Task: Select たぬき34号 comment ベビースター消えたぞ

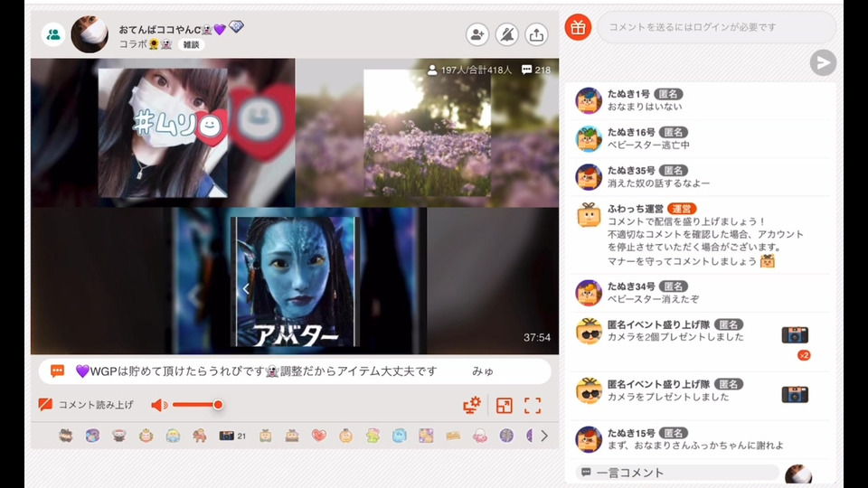Action: click(x=653, y=299)
